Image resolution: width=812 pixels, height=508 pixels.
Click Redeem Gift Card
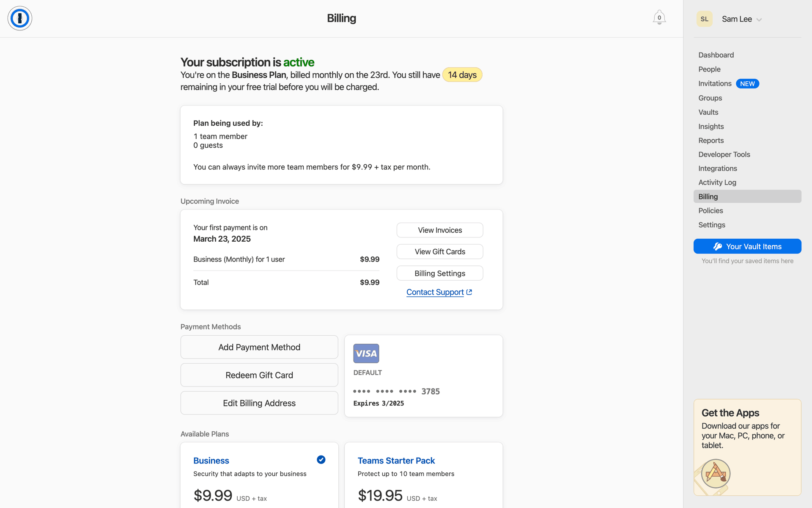pos(259,375)
